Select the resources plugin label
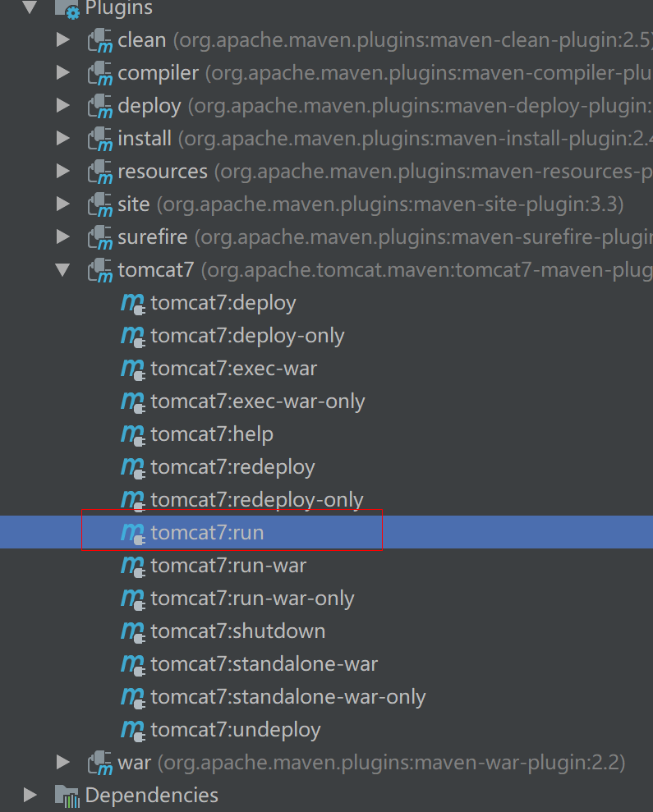This screenshot has width=653, height=812. [163, 172]
